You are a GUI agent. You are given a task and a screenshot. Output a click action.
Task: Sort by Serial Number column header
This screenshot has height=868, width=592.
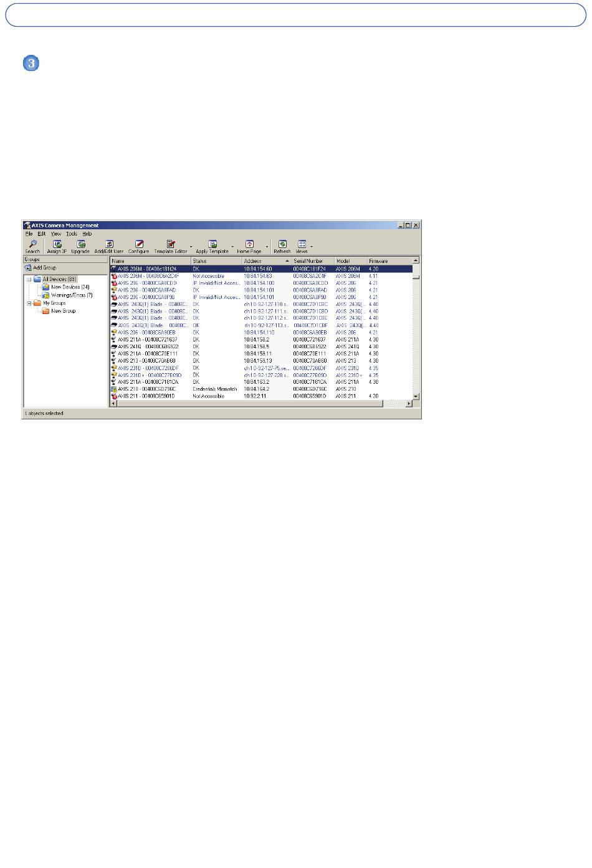click(x=313, y=261)
